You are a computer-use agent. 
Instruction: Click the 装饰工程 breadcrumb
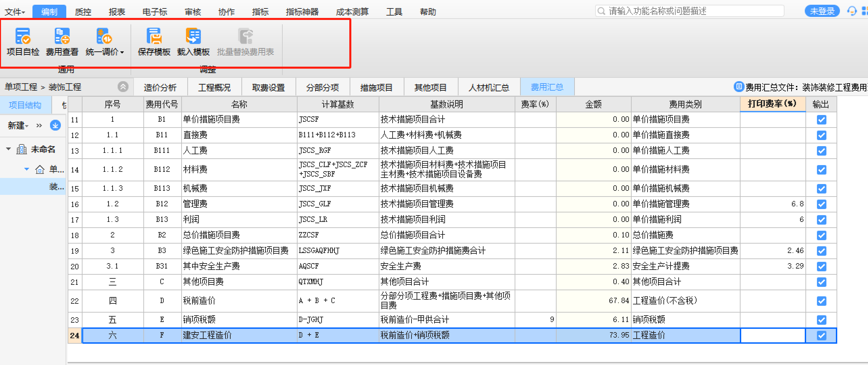(65, 87)
